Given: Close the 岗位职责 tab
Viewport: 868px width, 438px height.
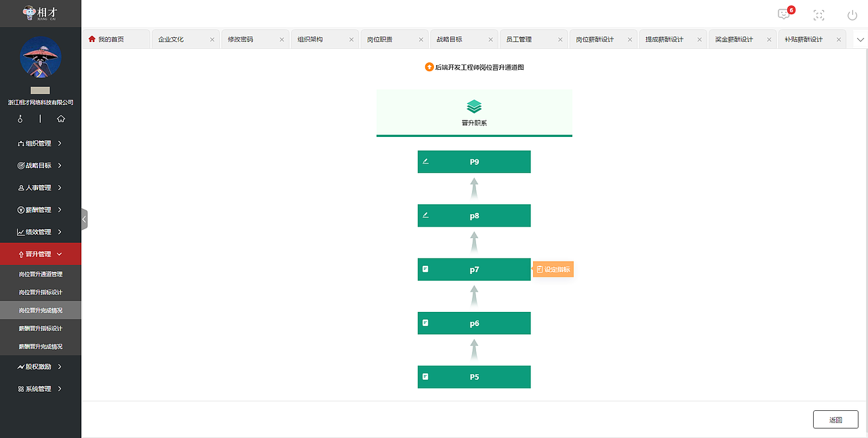Looking at the screenshot, I should click(x=421, y=39).
